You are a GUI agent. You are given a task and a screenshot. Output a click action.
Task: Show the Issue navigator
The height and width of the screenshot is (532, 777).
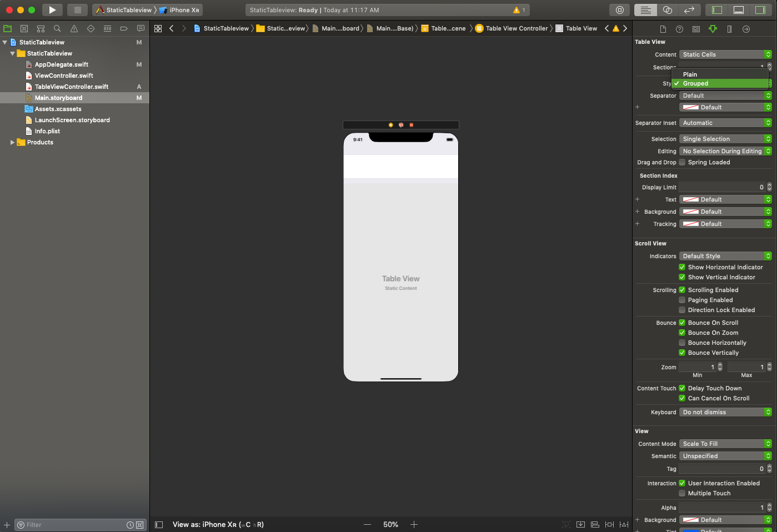74,28
